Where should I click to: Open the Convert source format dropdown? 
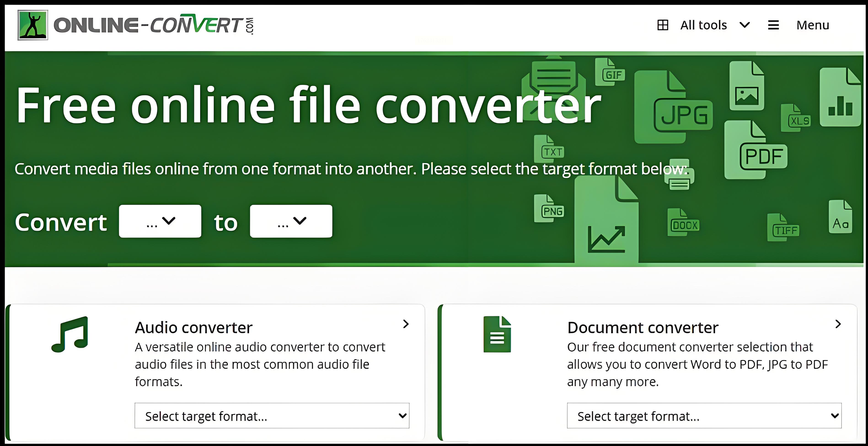pyautogui.click(x=160, y=221)
